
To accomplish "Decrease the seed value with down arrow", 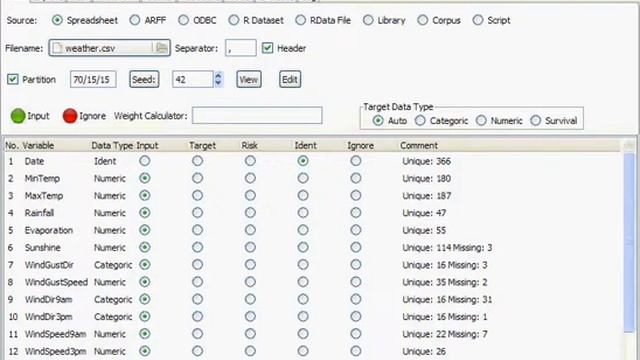I will pyautogui.click(x=218, y=83).
